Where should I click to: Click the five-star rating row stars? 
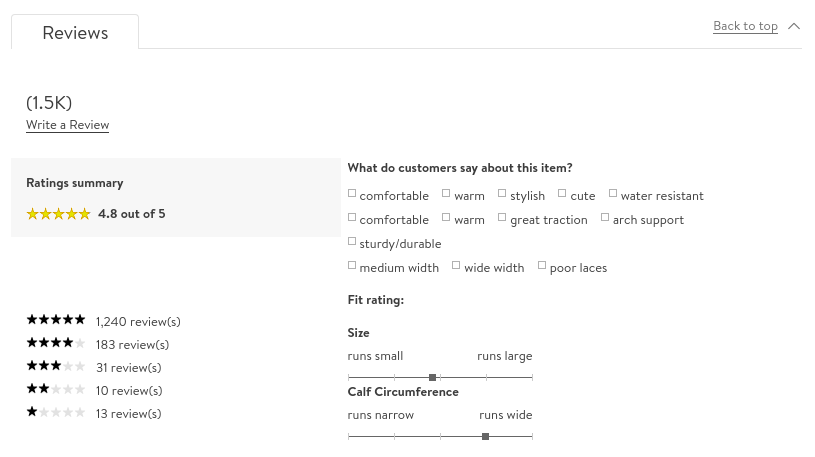tap(56, 320)
